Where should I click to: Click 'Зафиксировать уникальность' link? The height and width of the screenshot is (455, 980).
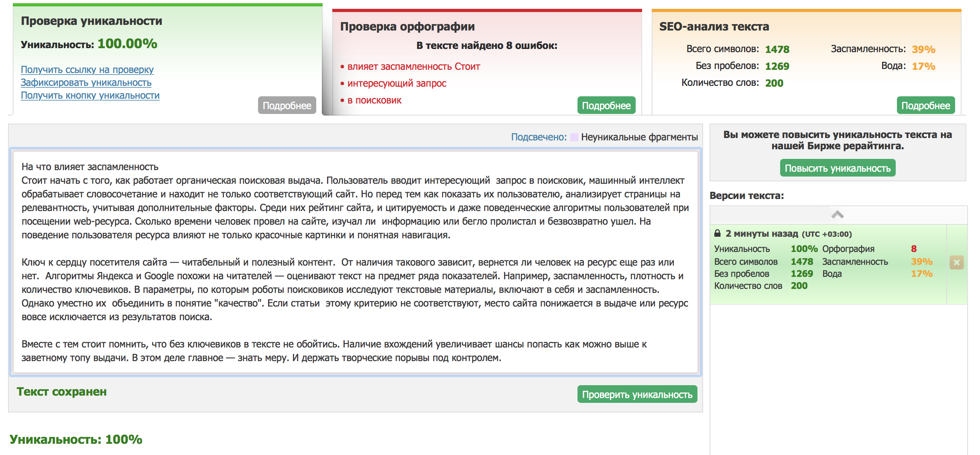pos(86,82)
